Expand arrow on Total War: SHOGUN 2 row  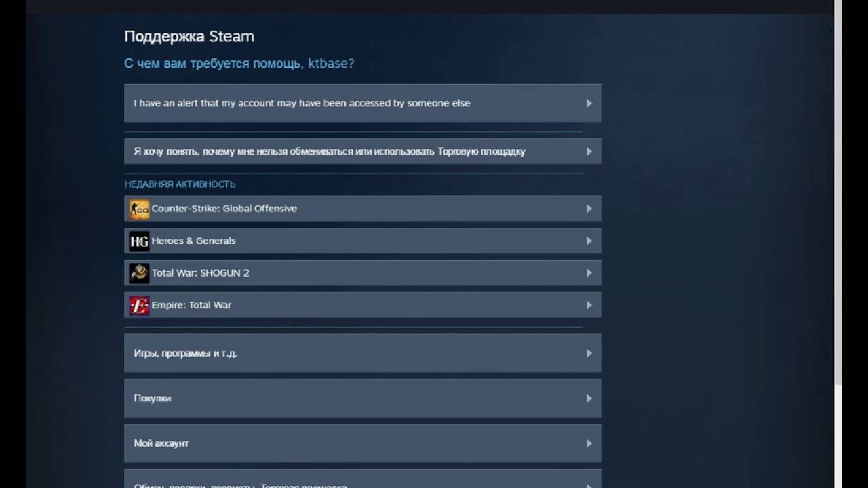pos(589,273)
